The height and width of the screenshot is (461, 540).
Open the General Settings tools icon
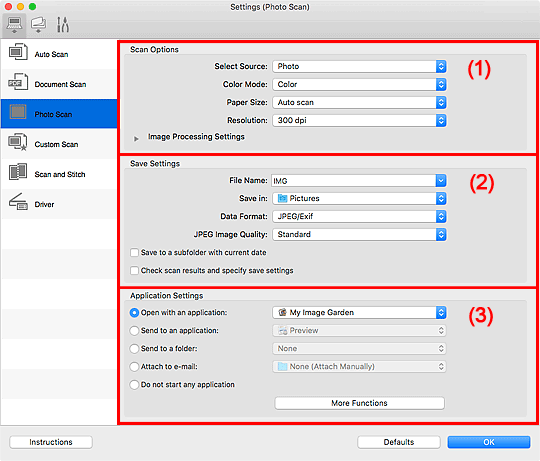(x=63, y=25)
